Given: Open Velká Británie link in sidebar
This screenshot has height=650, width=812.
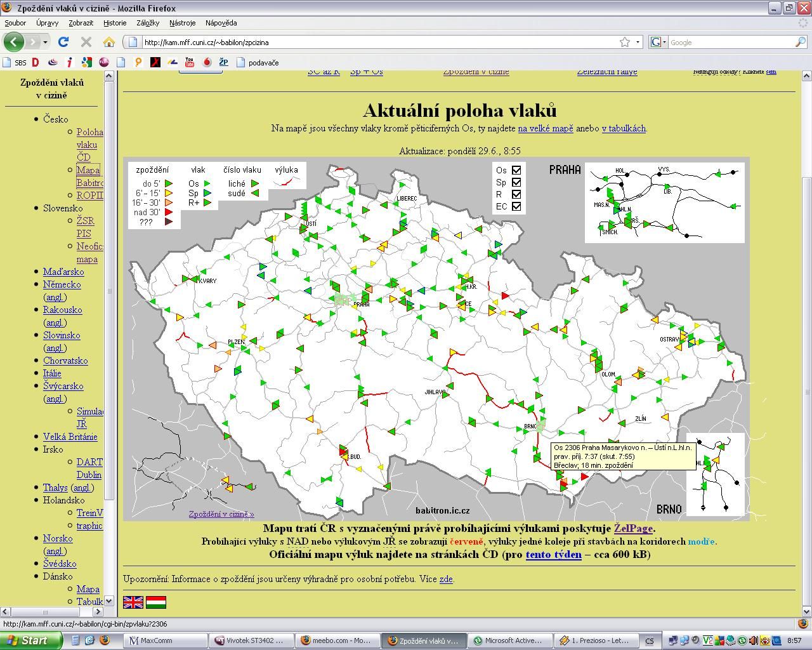Looking at the screenshot, I should pyautogui.click(x=70, y=437).
